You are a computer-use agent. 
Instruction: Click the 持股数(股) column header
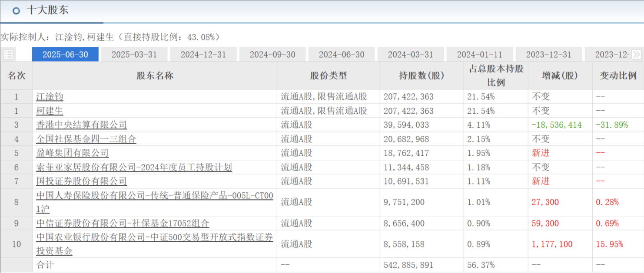[422, 76]
